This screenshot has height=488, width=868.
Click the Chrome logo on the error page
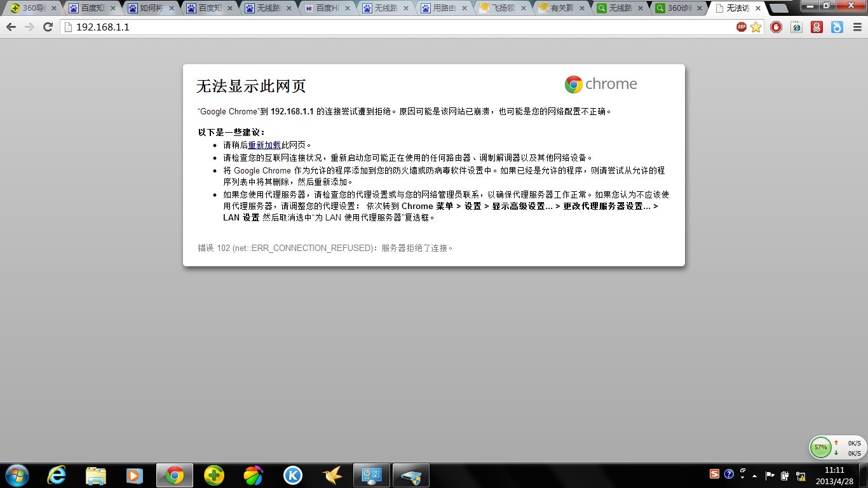click(600, 85)
